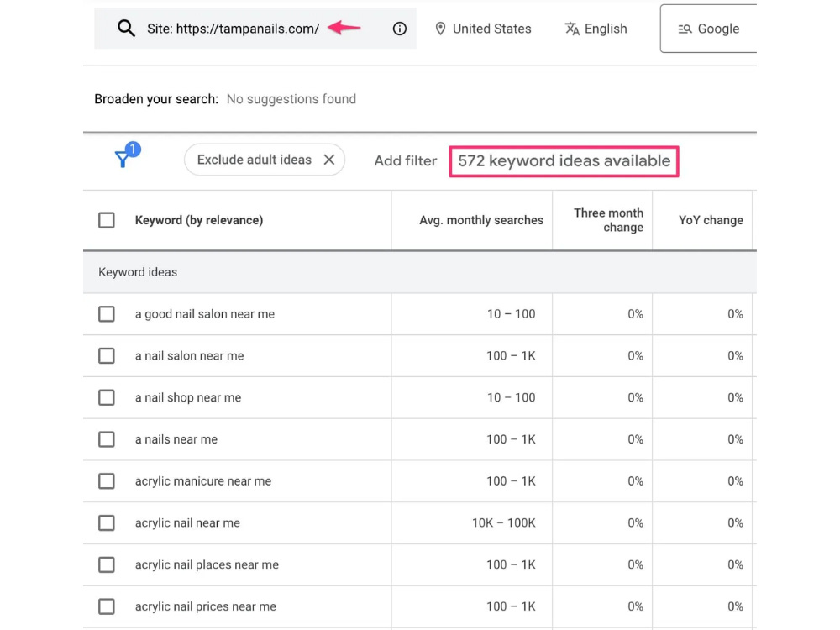This screenshot has height=630, width=840.
Task: Click Add filter
Action: pyautogui.click(x=405, y=160)
